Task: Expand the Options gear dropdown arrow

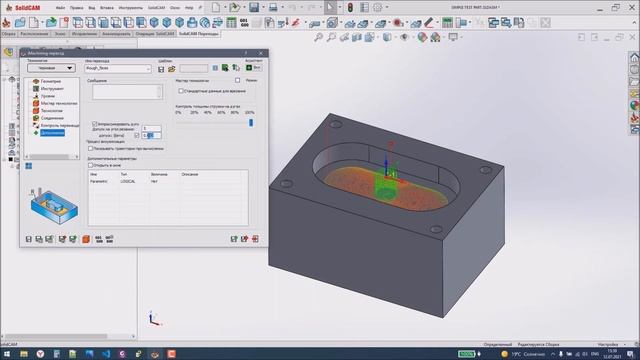Action: [387, 7]
